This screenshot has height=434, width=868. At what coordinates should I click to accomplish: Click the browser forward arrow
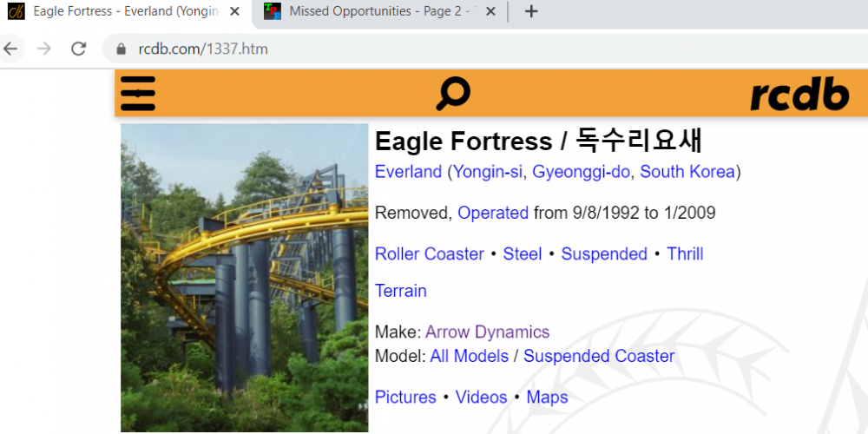(44, 49)
